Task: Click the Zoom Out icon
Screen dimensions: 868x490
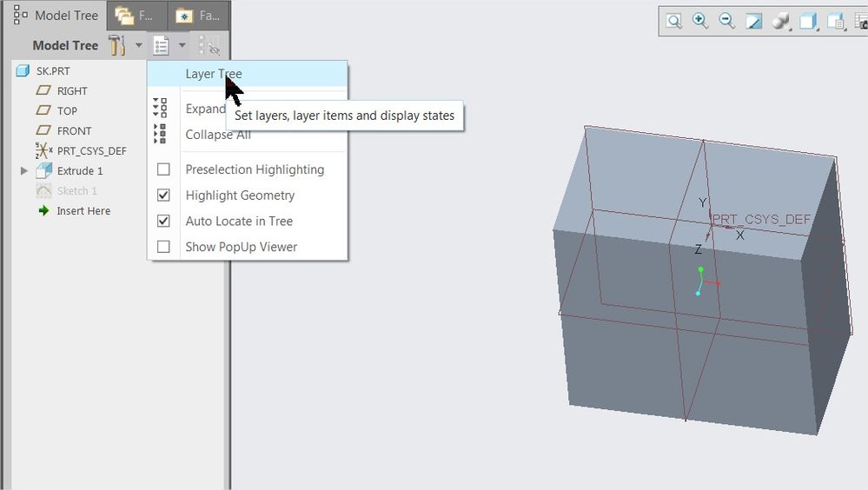Action: coord(727,21)
